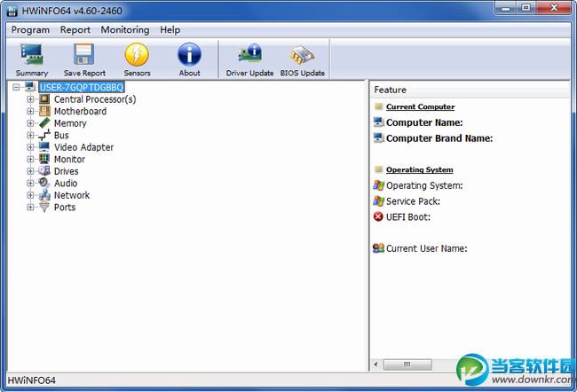Click the Computer Name icon
The height and width of the screenshot is (392, 577).
[378, 122]
